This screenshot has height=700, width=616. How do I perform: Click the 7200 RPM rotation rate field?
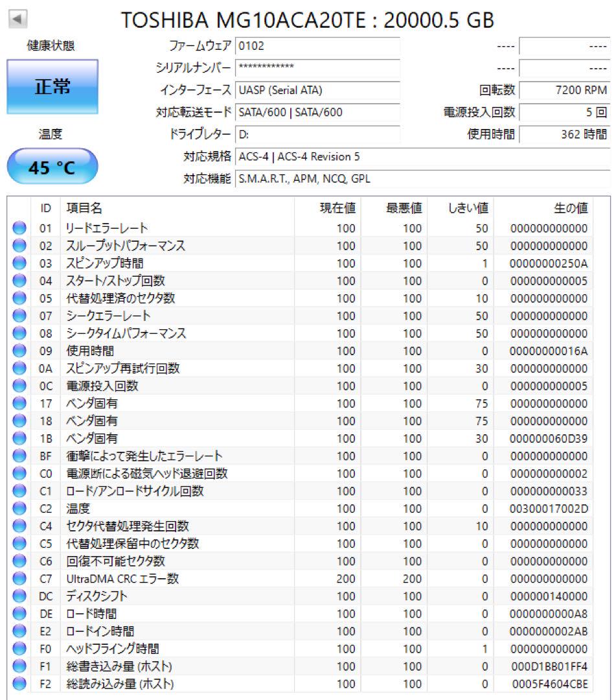[x=564, y=90]
